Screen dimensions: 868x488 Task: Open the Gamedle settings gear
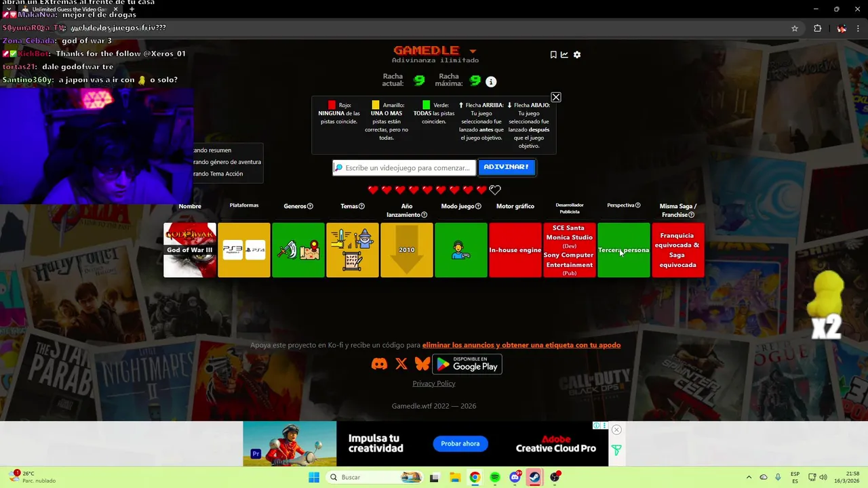(577, 55)
